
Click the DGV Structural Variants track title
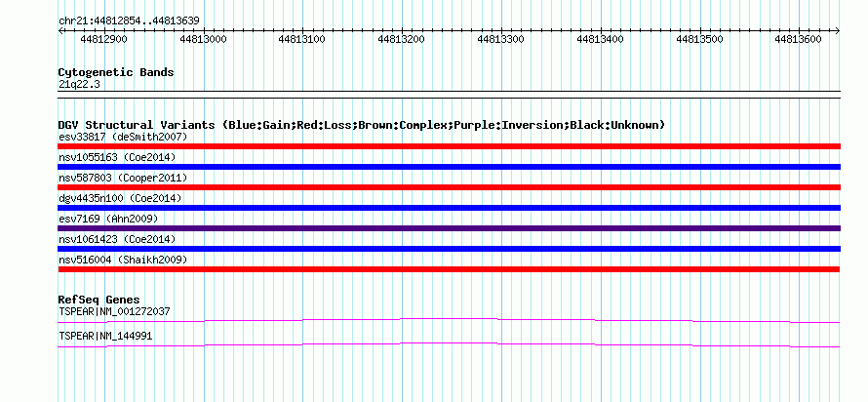coord(362,125)
